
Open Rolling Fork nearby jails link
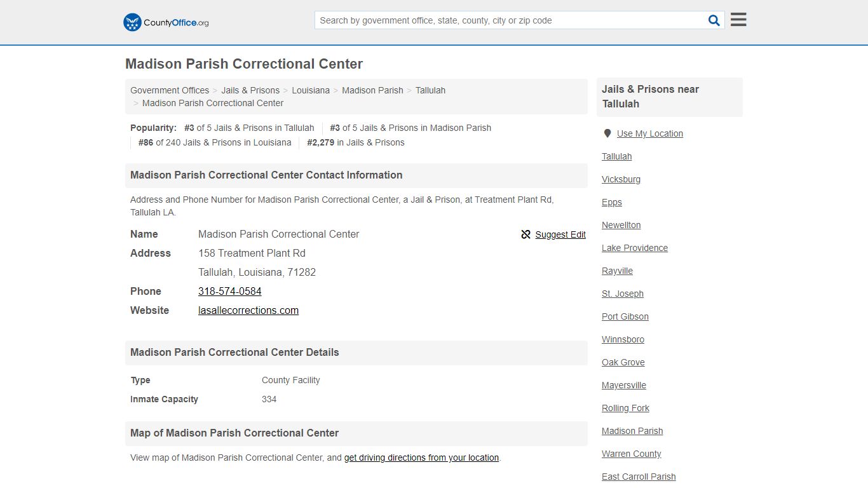[x=626, y=408]
